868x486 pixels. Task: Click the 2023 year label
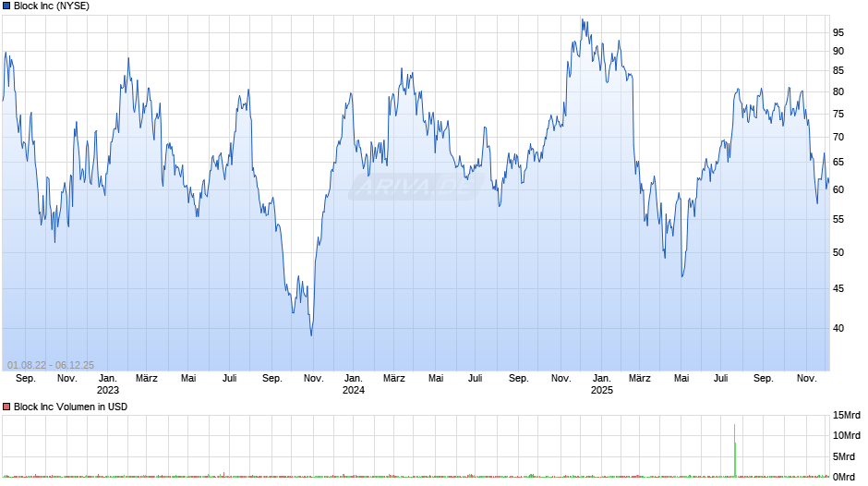click(x=108, y=390)
